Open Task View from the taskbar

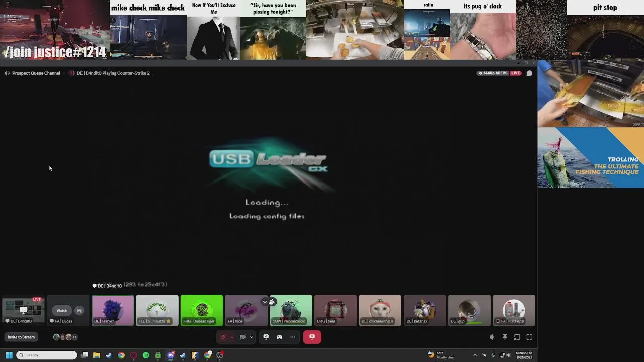[85, 355]
